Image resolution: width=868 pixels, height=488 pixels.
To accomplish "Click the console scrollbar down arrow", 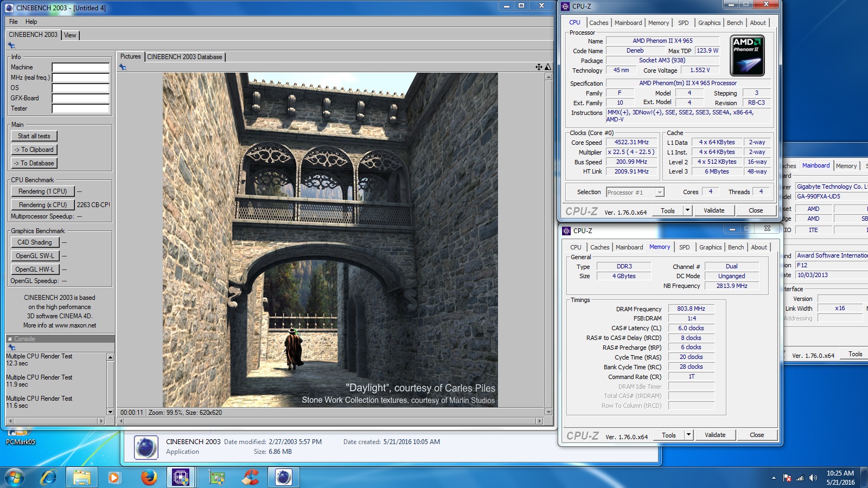I will (110, 412).
